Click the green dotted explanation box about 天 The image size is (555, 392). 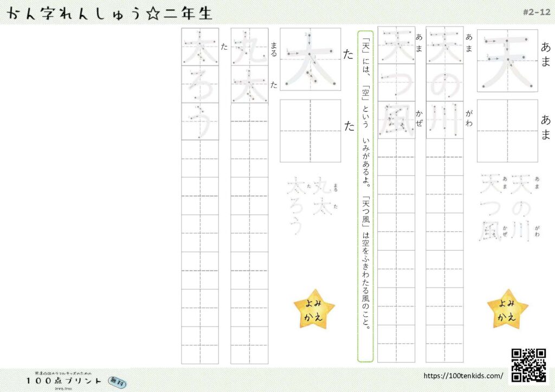coord(365,196)
